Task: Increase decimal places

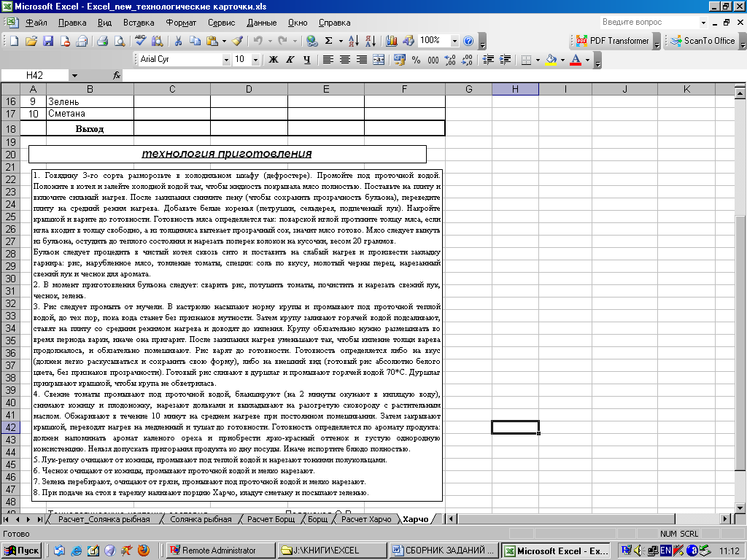Action: tap(449, 60)
